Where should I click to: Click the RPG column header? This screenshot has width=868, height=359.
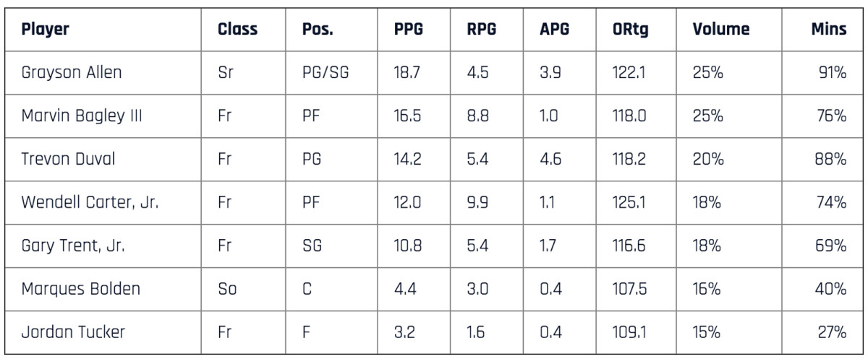pyautogui.click(x=481, y=31)
